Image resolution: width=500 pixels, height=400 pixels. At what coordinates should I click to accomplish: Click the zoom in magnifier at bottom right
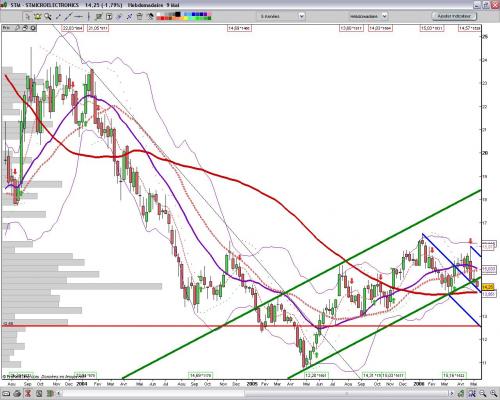(x=494, y=393)
